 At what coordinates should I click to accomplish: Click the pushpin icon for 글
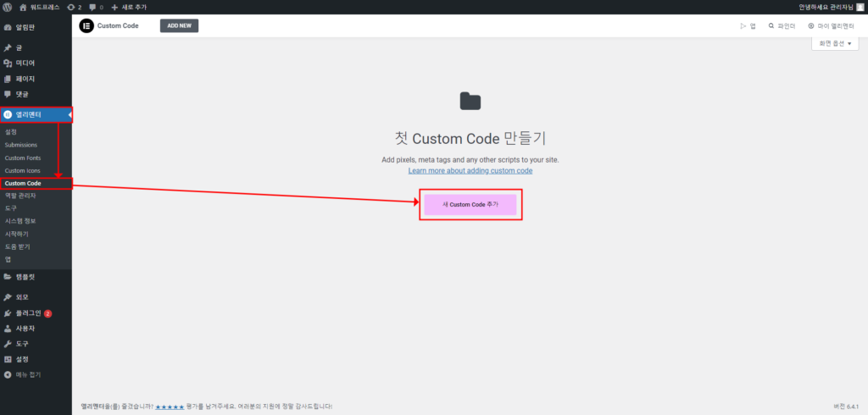pos(8,48)
